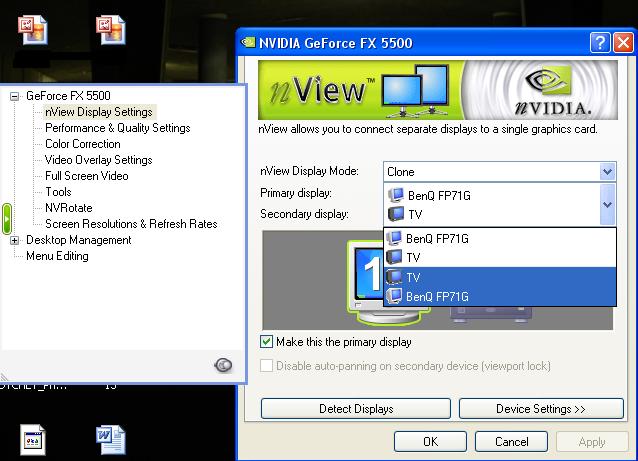Click the Detect Displays button
638x461 pixels.
[356, 409]
